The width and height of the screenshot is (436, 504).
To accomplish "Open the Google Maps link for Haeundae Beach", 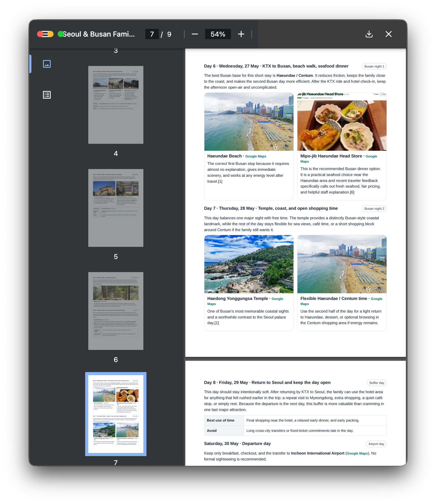I will (x=256, y=156).
